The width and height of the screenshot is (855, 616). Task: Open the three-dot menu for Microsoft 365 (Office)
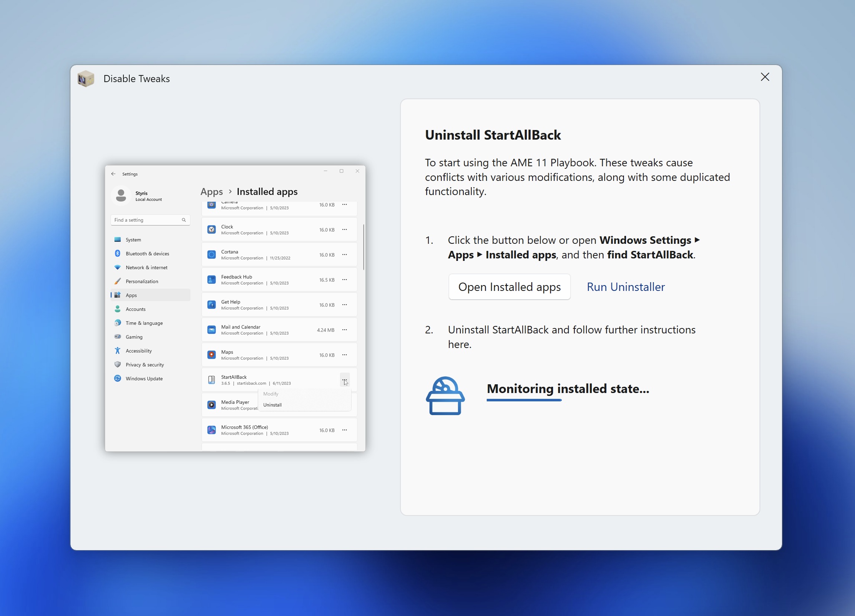click(345, 430)
